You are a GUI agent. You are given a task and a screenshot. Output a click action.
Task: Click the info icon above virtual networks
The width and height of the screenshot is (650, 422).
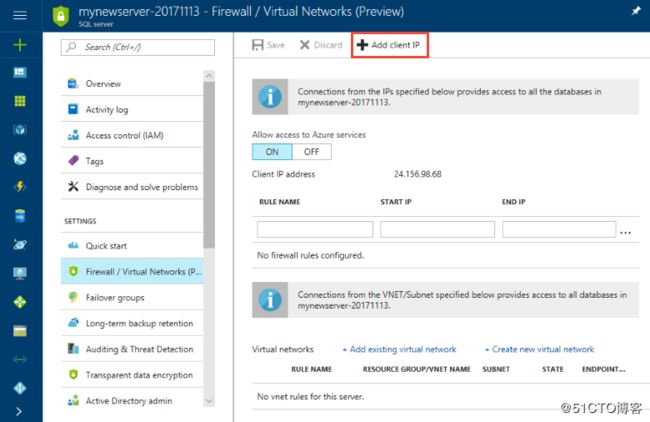[x=270, y=300]
